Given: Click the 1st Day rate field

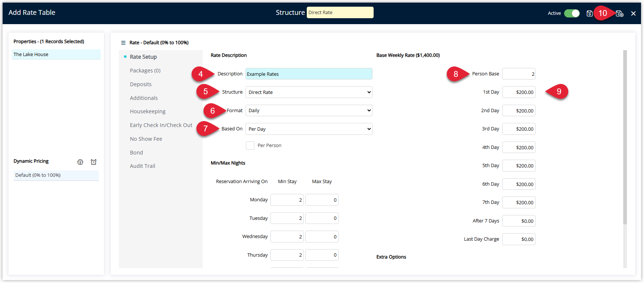Looking at the screenshot, I should 518,92.
